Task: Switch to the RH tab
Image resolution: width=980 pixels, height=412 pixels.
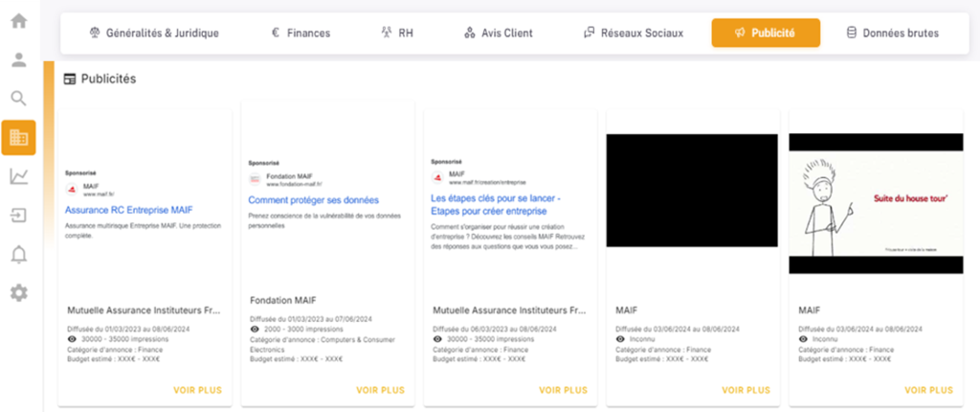Action: tap(397, 34)
